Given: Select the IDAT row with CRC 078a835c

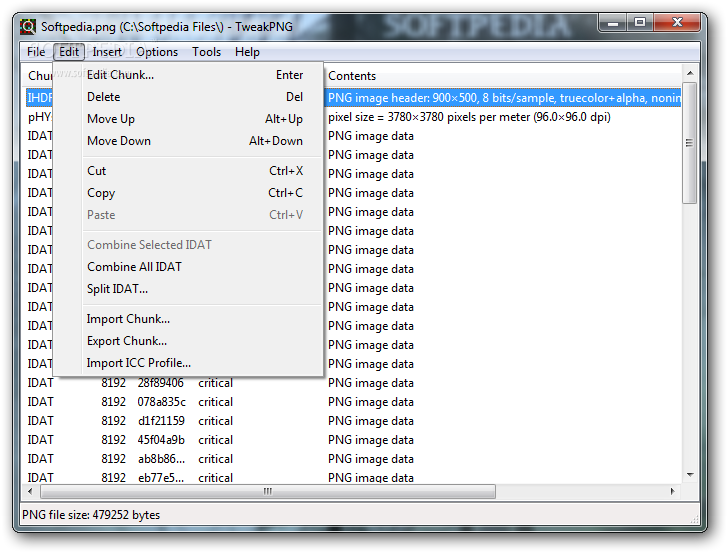Looking at the screenshot, I should pyautogui.click(x=353, y=402).
